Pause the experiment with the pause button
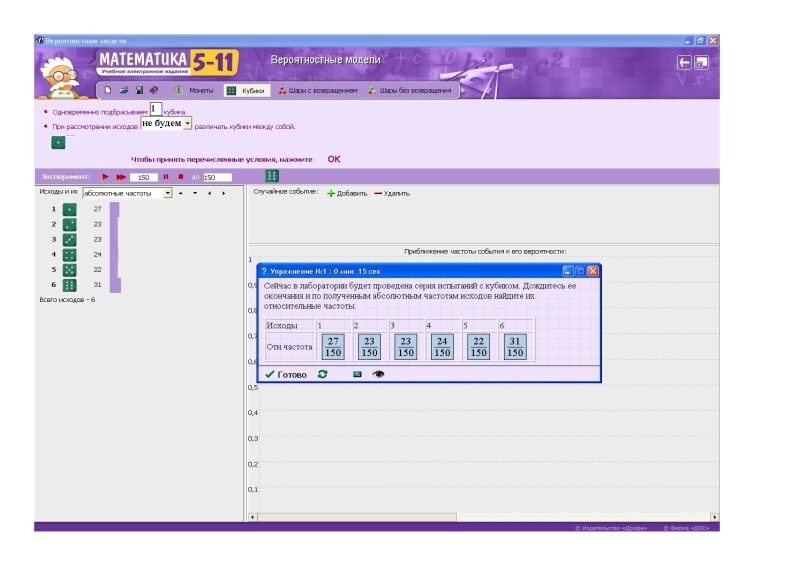The height and width of the screenshot is (566, 800). (166, 177)
